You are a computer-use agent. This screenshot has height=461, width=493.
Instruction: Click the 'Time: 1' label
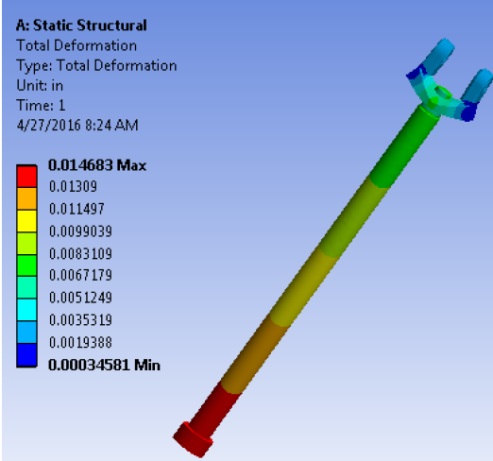(x=41, y=106)
